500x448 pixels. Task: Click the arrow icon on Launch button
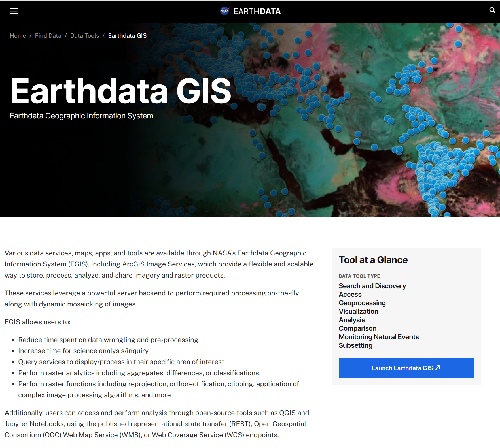(x=438, y=368)
